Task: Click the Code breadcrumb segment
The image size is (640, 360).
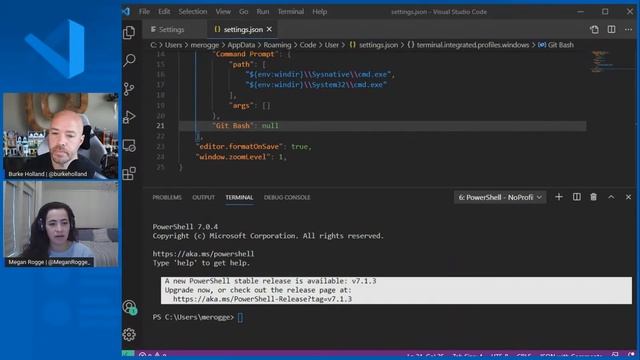Action: point(308,45)
